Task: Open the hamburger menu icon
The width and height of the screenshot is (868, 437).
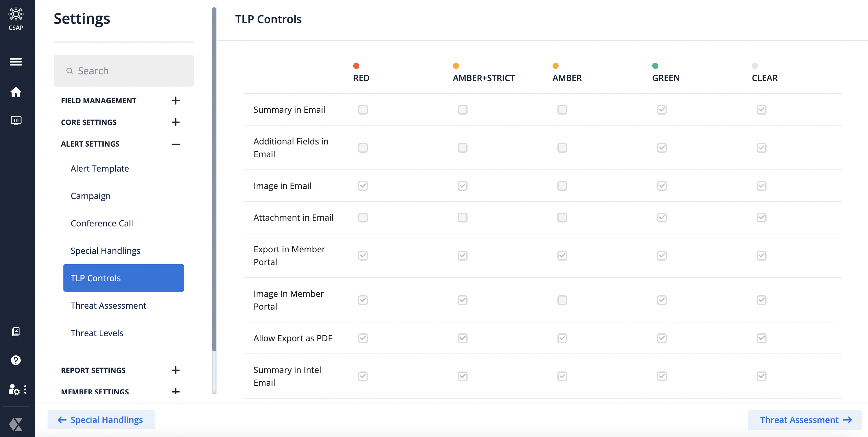Action: [x=16, y=62]
